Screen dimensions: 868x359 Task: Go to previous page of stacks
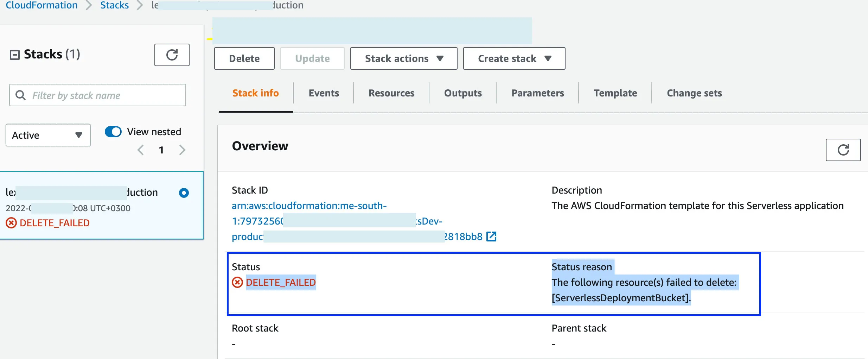141,150
